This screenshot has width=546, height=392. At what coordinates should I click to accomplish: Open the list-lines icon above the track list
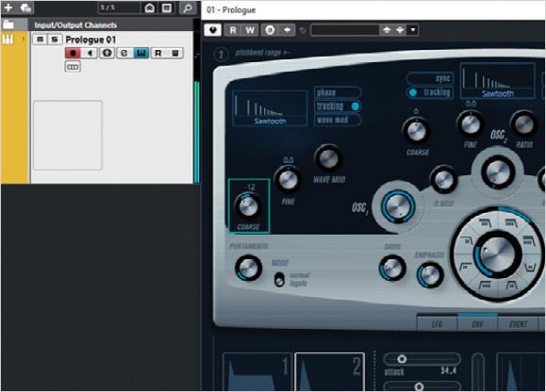(x=167, y=8)
